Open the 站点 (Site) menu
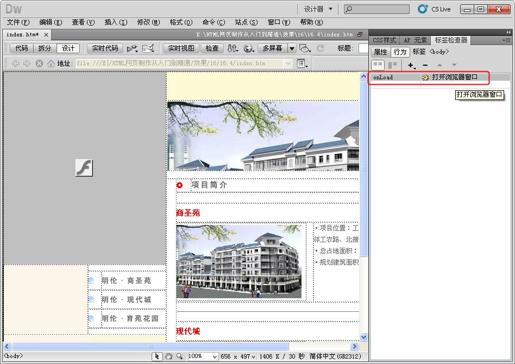Viewport: 515px width, 364px height. (246, 22)
